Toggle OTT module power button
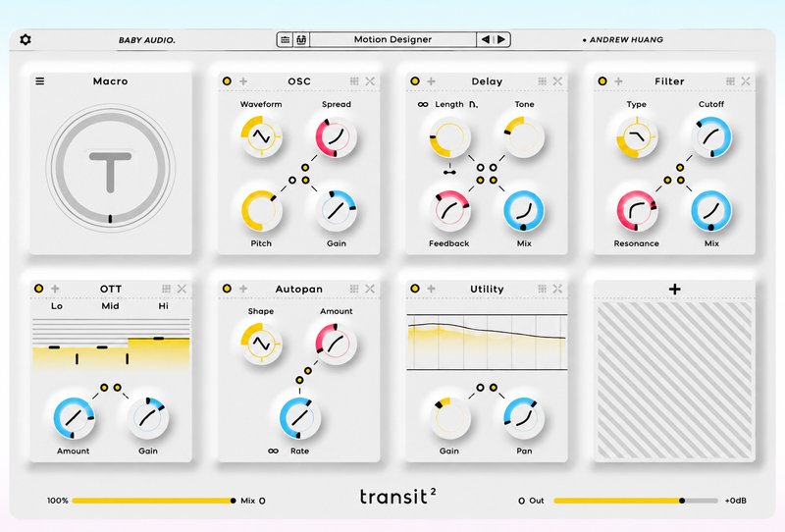 click(x=38, y=289)
